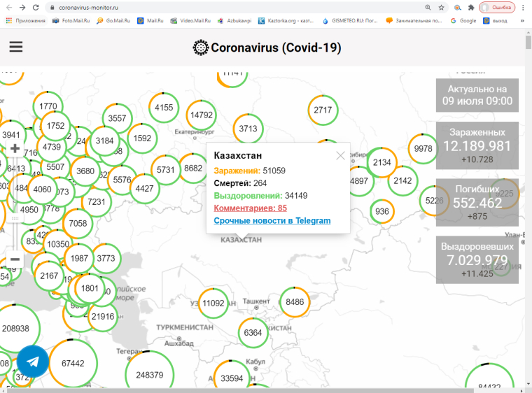Zoom out the map with minus button
The width and height of the screenshot is (532, 393).
coord(15,260)
